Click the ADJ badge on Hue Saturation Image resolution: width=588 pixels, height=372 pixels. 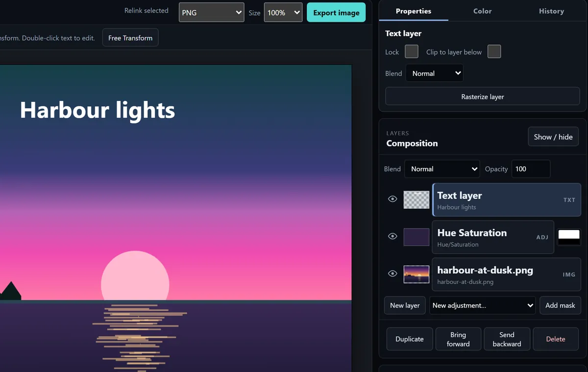542,237
